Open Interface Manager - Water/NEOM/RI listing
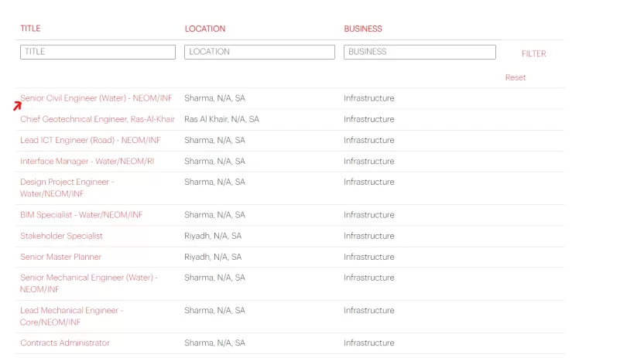 click(x=87, y=161)
